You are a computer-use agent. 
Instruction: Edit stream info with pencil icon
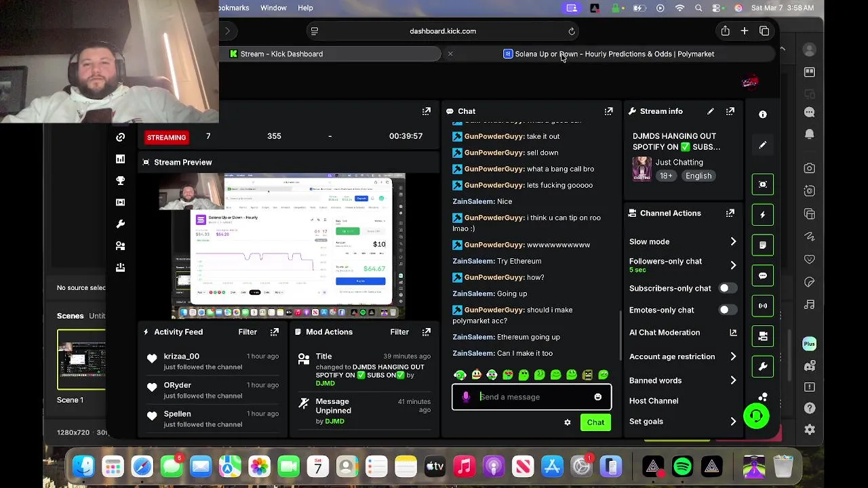[x=710, y=111]
